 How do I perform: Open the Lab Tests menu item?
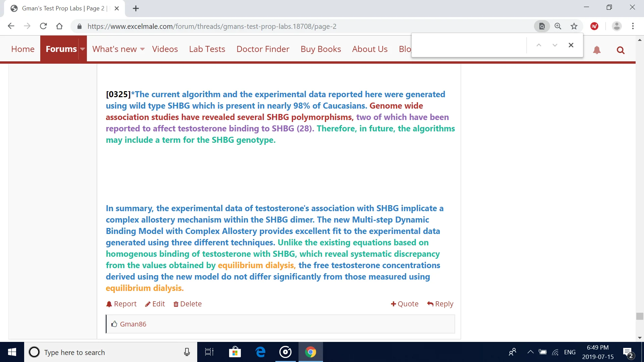pyautogui.click(x=207, y=49)
